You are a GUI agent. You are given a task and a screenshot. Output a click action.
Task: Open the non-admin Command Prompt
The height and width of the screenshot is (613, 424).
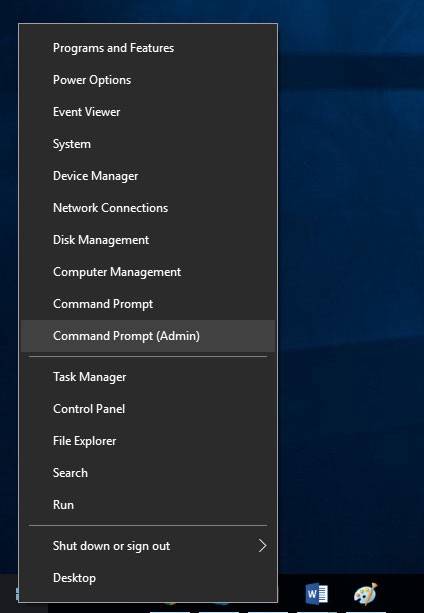click(x=148, y=304)
